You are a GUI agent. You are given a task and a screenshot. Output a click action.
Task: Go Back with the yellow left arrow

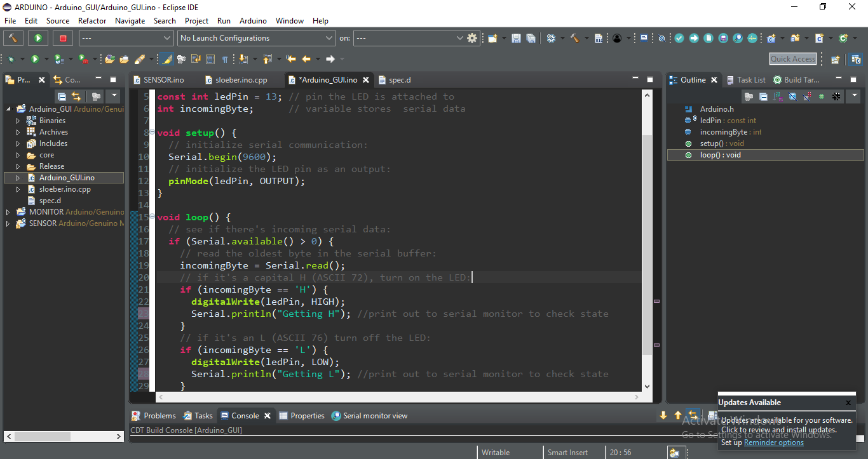point(306,59)
